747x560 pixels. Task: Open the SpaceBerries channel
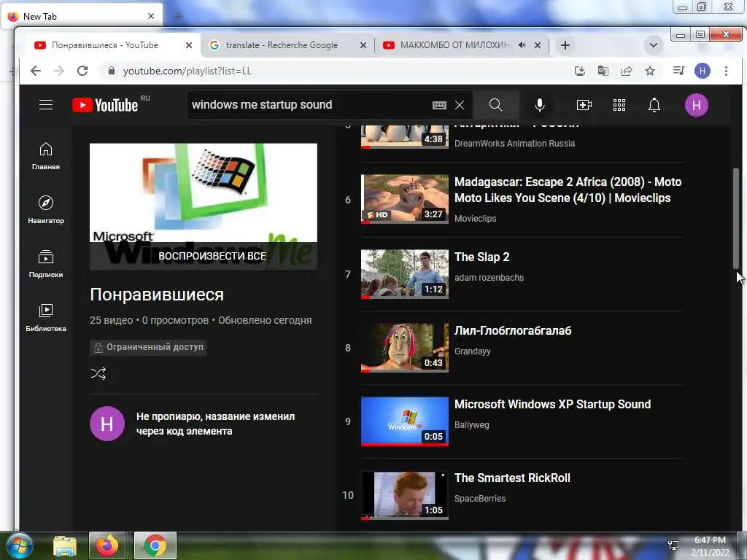[480, 499]
